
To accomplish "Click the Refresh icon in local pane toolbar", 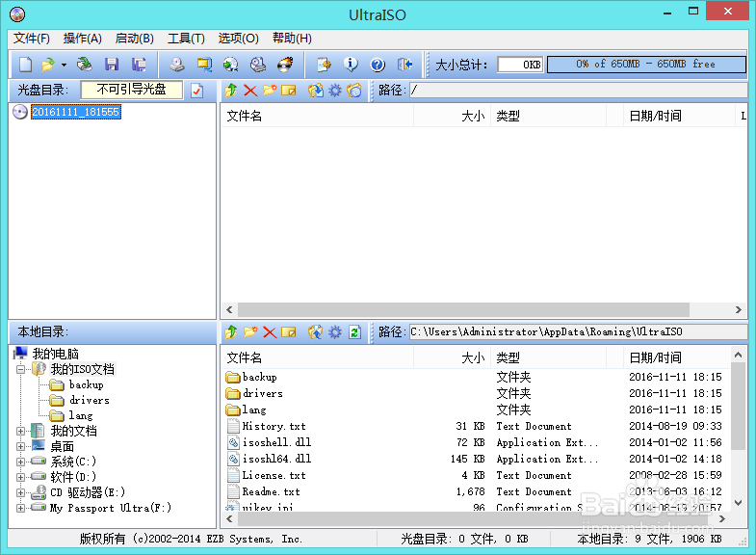I will point(354,331).
